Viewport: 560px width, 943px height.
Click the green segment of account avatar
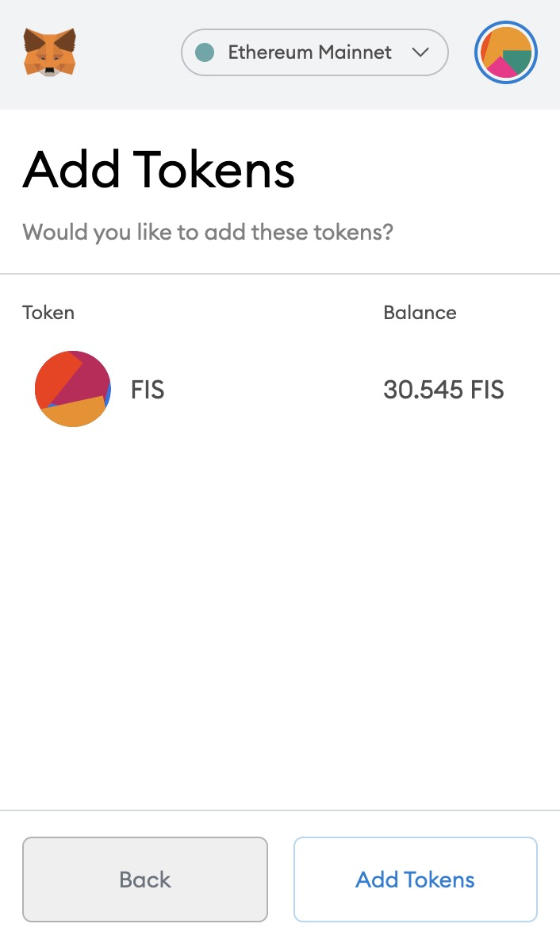[517, 60]
